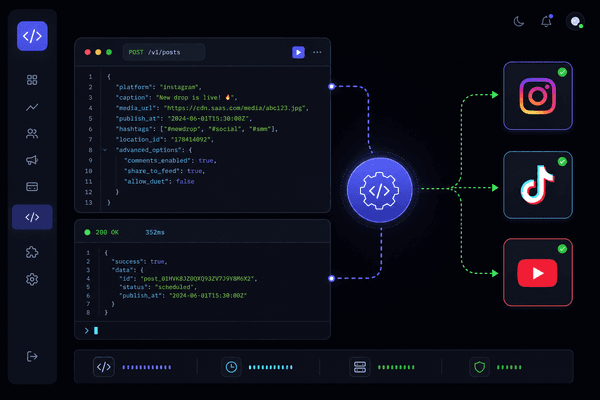Click the central API gear code icon

click(380, 190)
